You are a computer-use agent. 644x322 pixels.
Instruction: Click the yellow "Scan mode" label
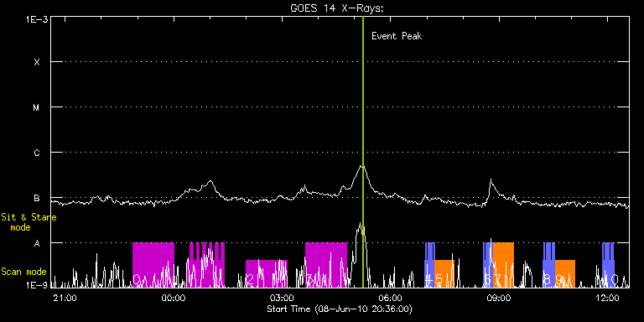coord(23,272)
